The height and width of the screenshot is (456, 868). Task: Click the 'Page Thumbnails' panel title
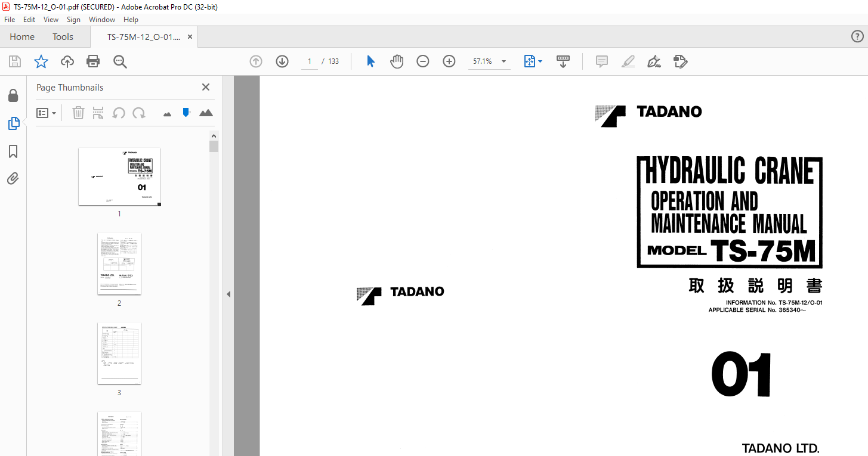click(x=70, y=88)
